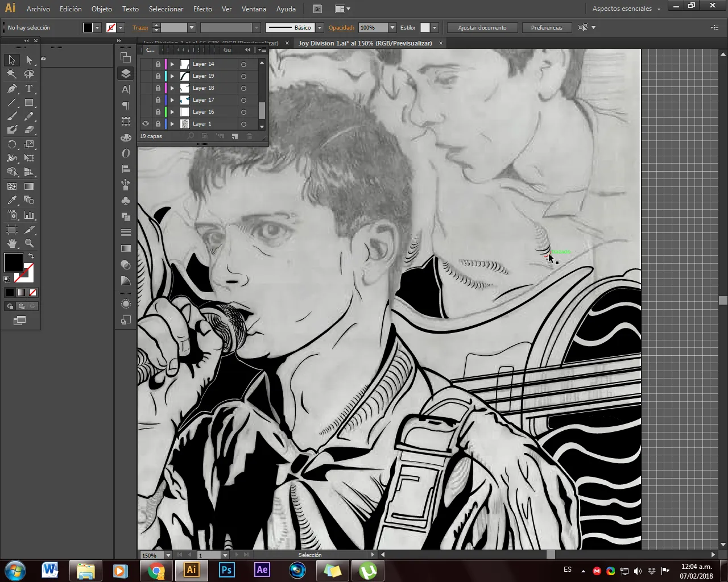The width and height of the screenshot is (728, 582).
Task: Select the Pencil tool
Action: coord(29,117)
